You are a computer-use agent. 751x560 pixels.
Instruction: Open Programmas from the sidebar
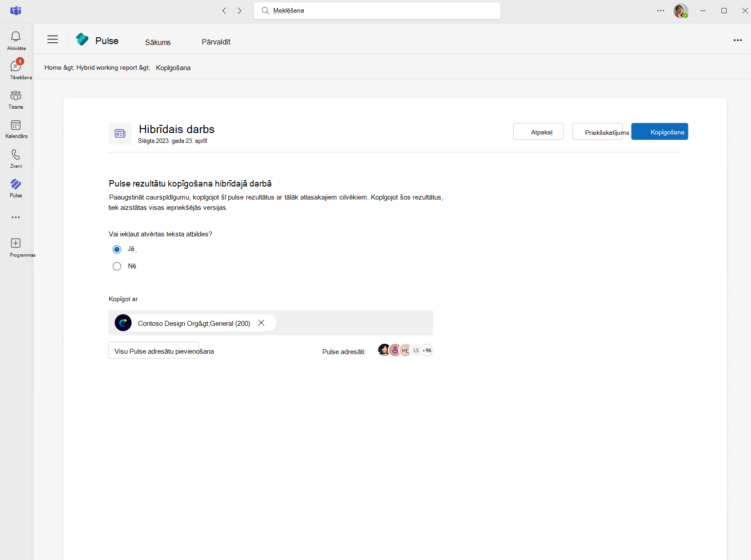point(16,247)
